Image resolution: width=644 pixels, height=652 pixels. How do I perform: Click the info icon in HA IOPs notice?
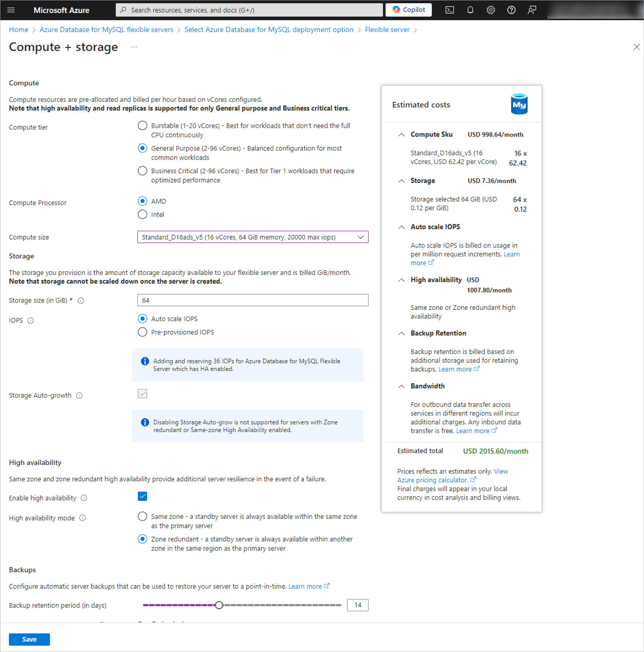pyautogui.click(x=145, y=361)
